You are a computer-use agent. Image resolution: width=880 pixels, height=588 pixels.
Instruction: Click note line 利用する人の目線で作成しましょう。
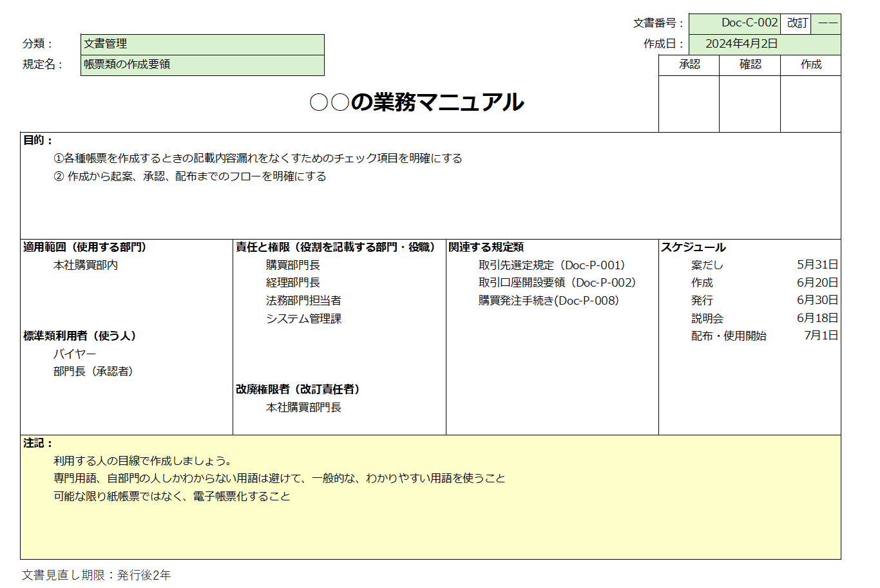pos(142,461)
